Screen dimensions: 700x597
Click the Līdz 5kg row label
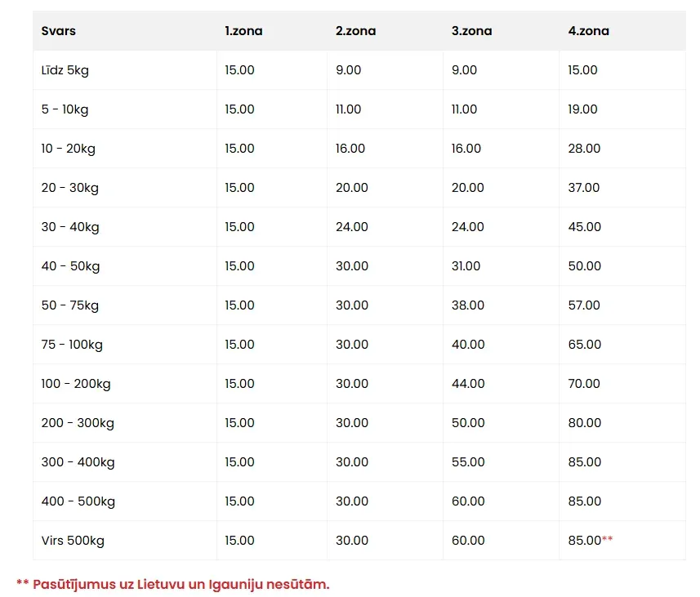point(65,70)
